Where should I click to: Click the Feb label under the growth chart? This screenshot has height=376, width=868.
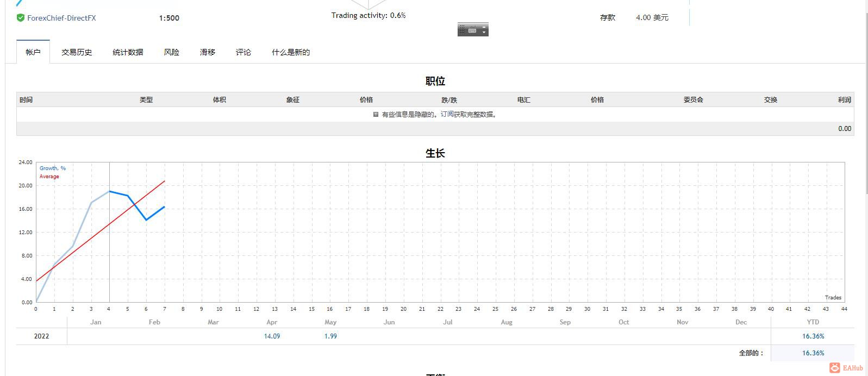coord(154,322)
